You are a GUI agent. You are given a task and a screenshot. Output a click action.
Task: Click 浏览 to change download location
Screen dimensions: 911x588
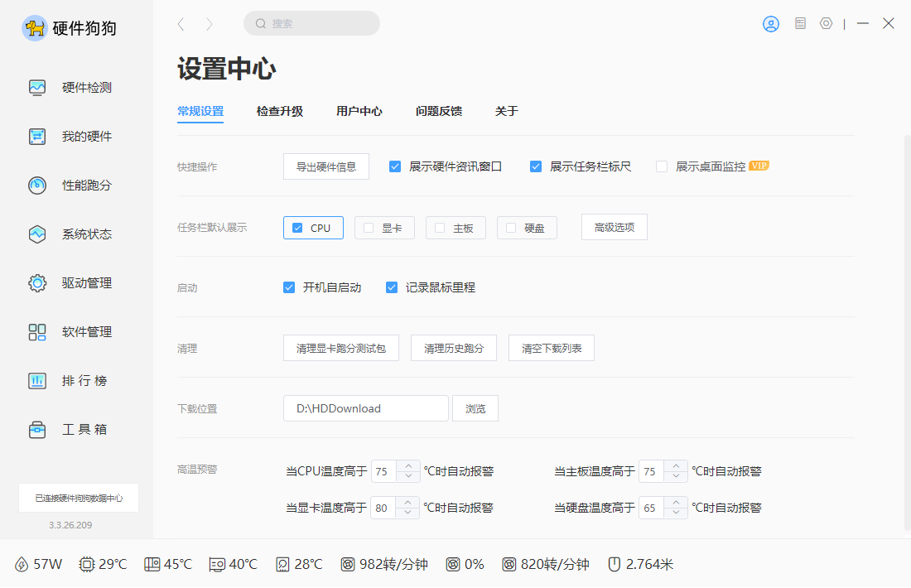(475, 407)
